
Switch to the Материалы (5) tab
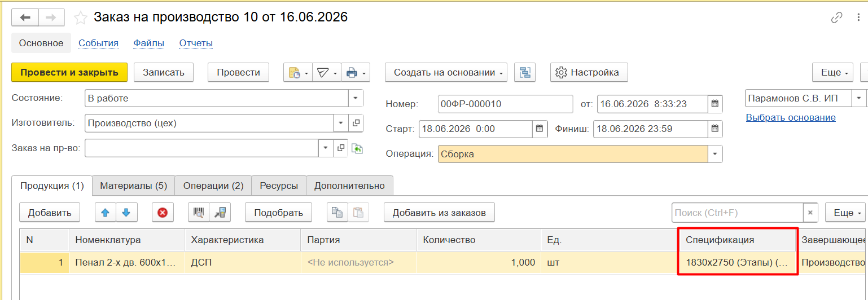point(133,186)
